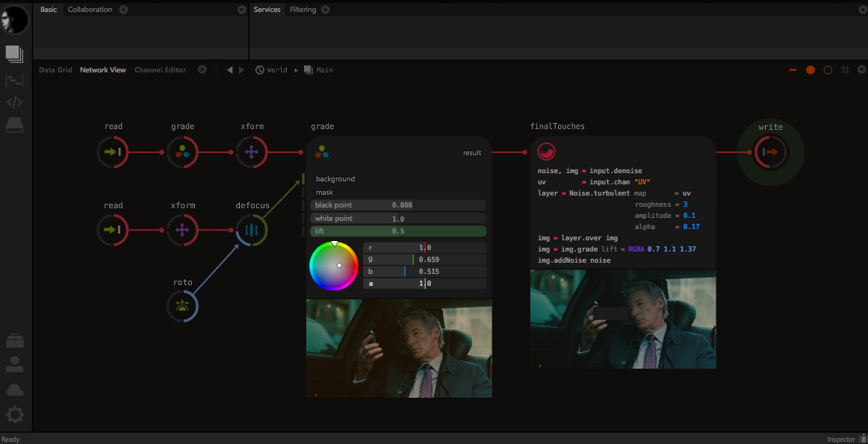The width and height of the screenshot is (868, 444).
Task: Switch to the Data Grid tab
Action: click(x=55, y=70)
